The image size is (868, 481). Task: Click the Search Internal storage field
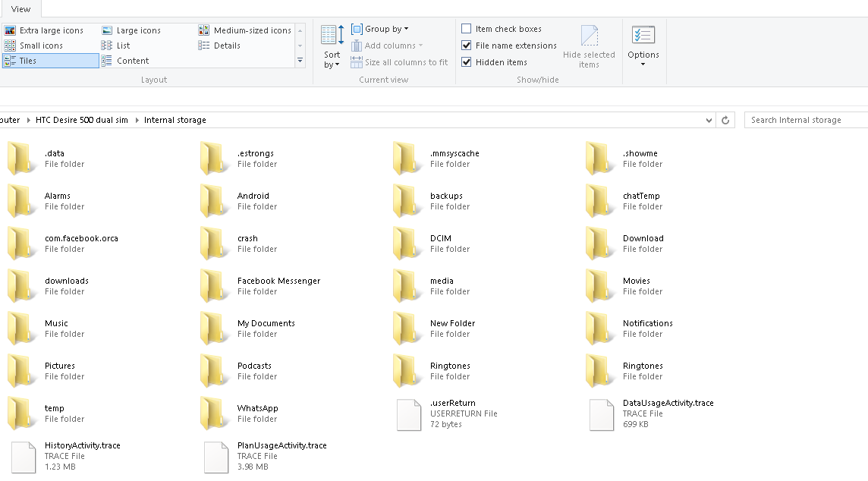point(806,120)
